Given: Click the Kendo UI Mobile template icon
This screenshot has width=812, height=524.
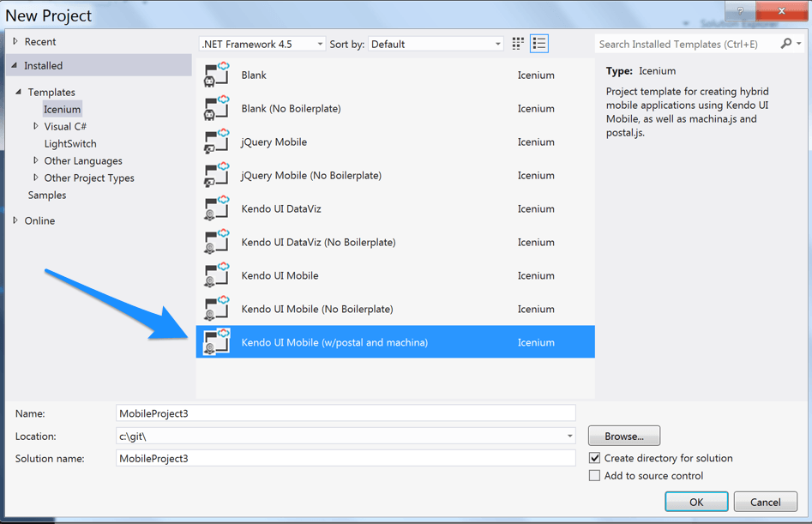Looking at the screenshot, I should click(x=216, y=275).
